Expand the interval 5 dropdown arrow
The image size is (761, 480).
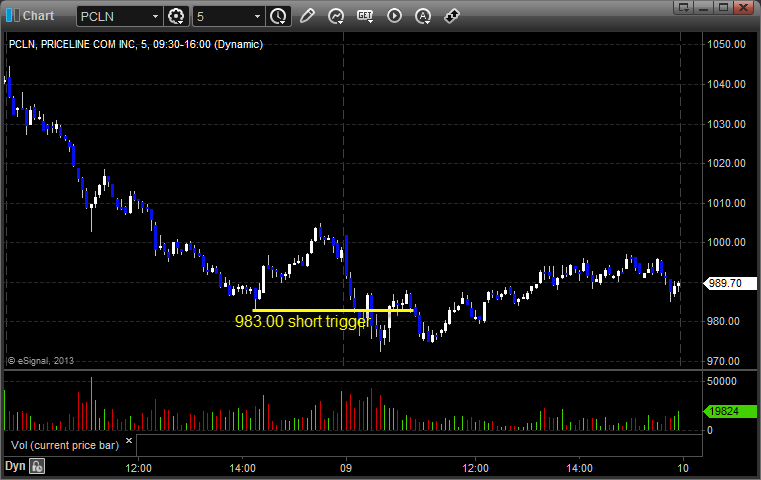click(258, 17)
